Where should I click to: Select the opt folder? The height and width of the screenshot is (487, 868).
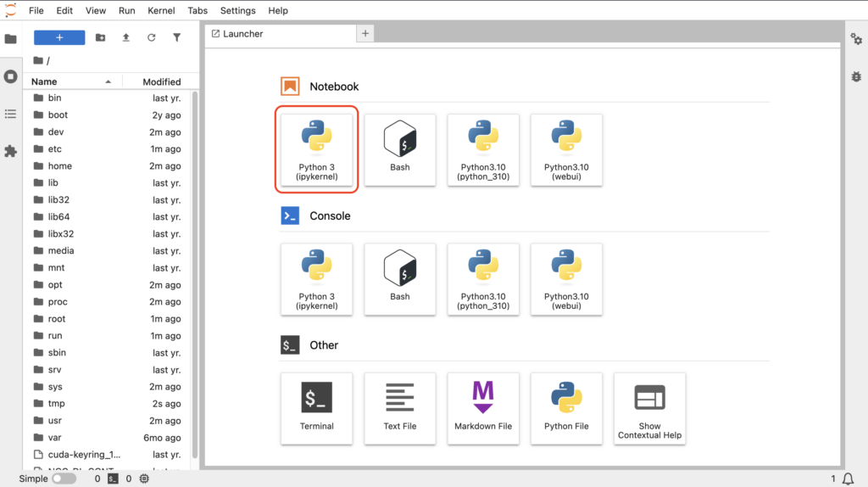(108, 285)
